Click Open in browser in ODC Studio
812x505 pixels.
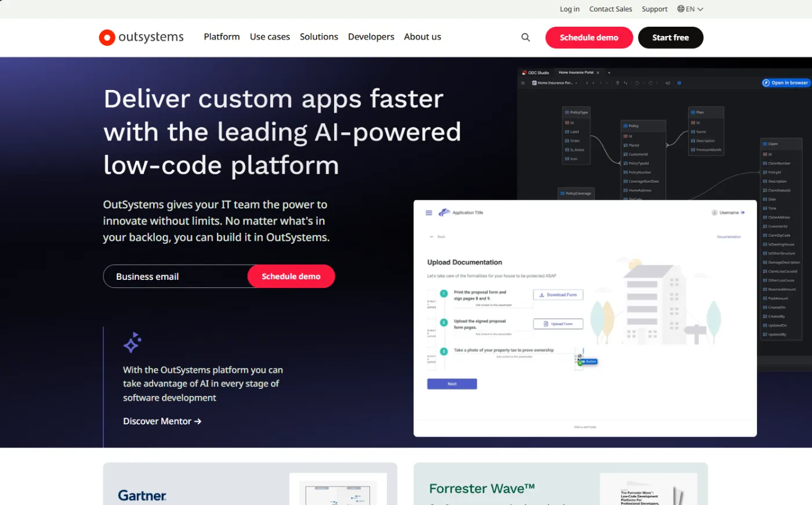click(786, 83)
